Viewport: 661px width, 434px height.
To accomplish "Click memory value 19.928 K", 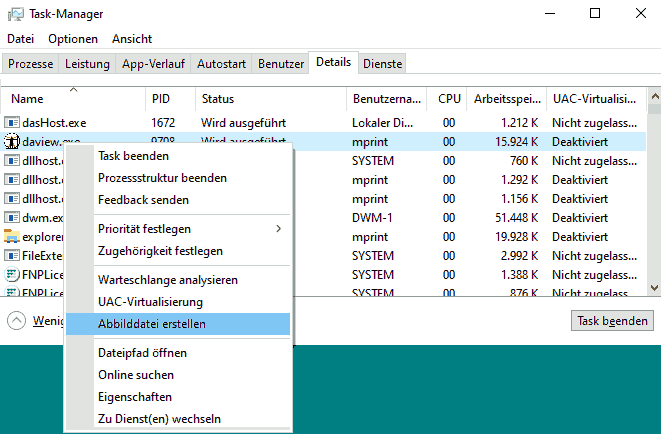I will click(516, 236).
